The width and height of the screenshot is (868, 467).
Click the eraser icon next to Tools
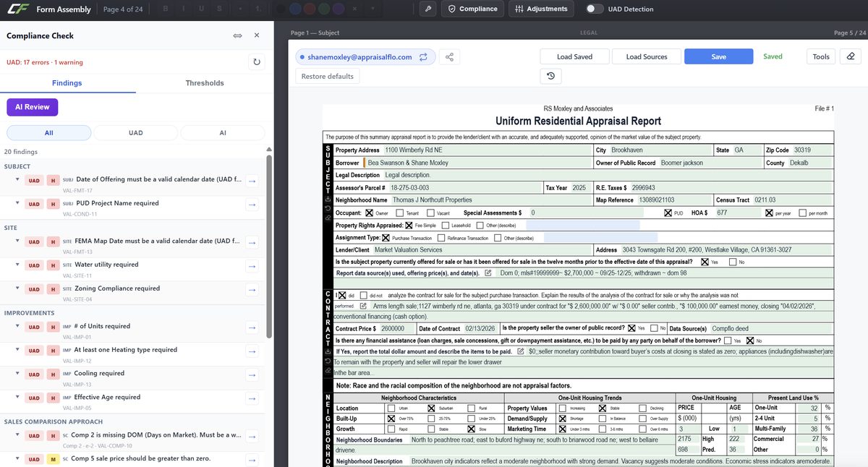pyautogui.click(x=851, y=56)
